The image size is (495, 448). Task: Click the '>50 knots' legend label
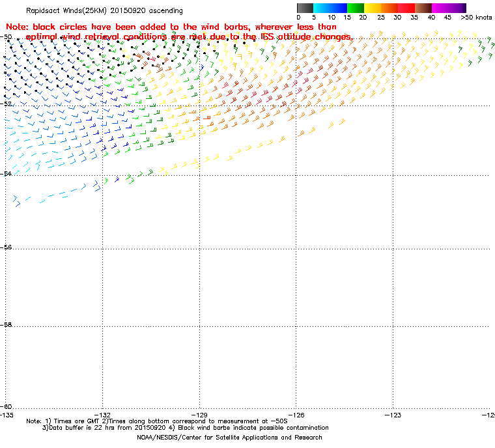476,18
